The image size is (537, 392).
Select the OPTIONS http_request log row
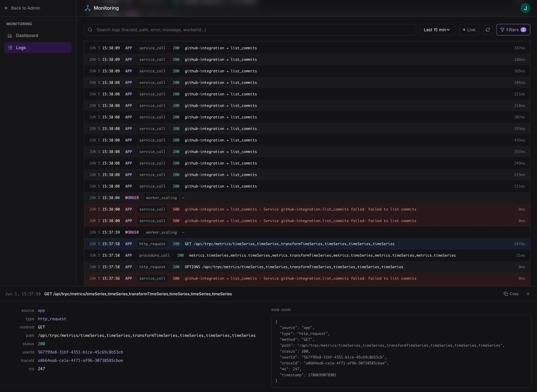pyautogui.click(x=307, y=267)
